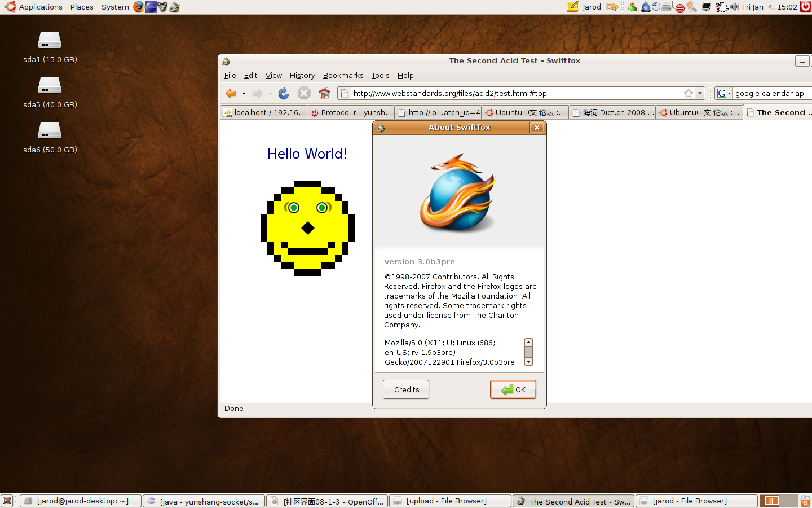Click the Show Desktop button
The image size is (812, 508).
point(7,501)
